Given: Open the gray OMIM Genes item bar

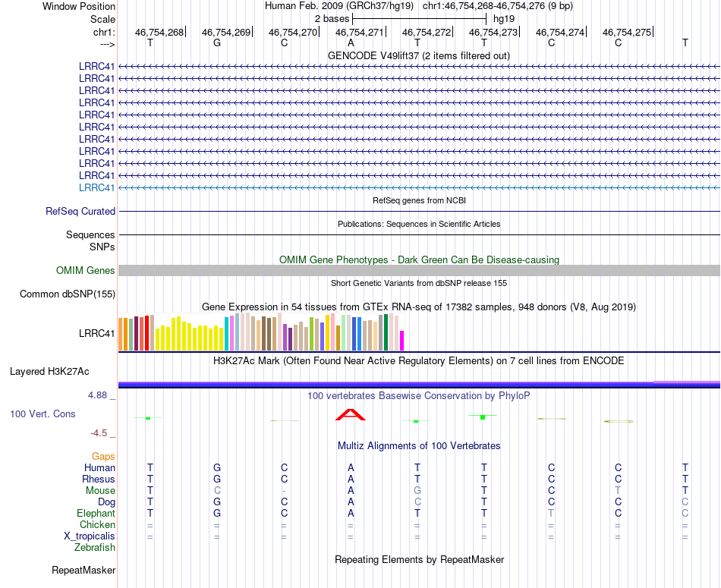Looking at the screenshot, I should [419, 270].
